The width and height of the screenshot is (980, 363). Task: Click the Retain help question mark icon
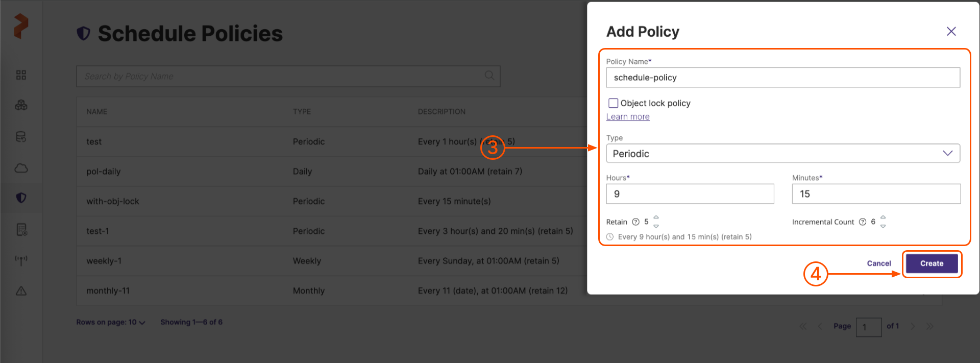point(635,222)
